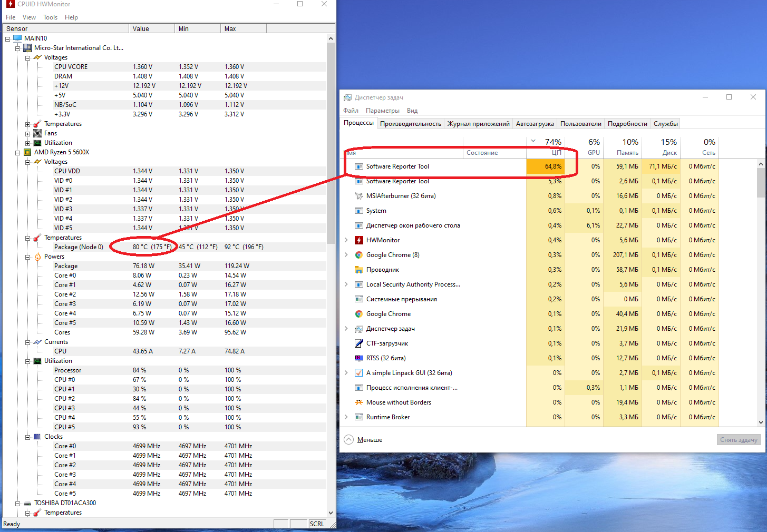This screenshot has height=532, width=767.
Task: Switch to the Службы tab
Action: pos(666,124)
